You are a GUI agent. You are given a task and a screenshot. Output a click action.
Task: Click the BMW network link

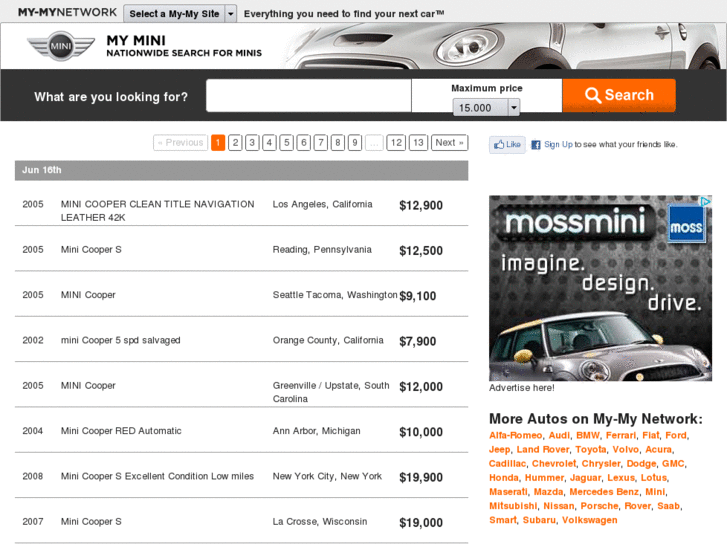588,436
